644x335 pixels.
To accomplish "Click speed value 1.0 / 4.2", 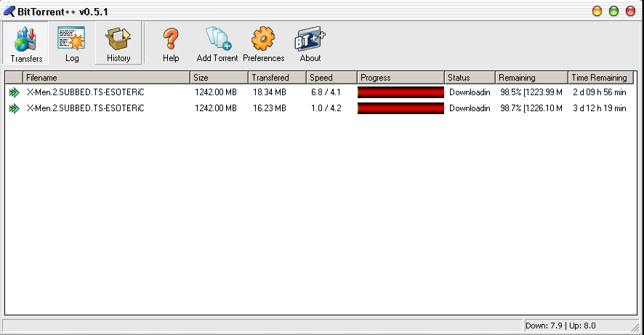I will click(326, 108).
